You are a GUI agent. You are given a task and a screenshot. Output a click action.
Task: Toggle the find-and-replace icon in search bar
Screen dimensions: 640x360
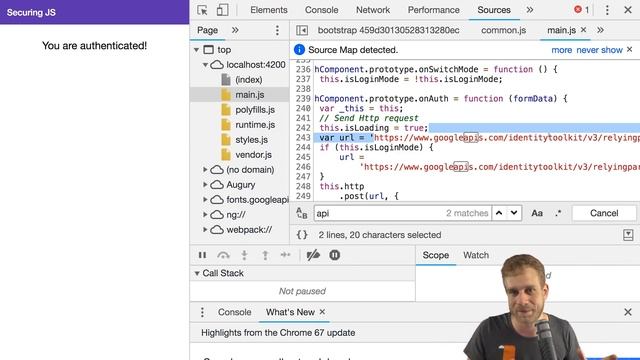[x=302, y=213]
